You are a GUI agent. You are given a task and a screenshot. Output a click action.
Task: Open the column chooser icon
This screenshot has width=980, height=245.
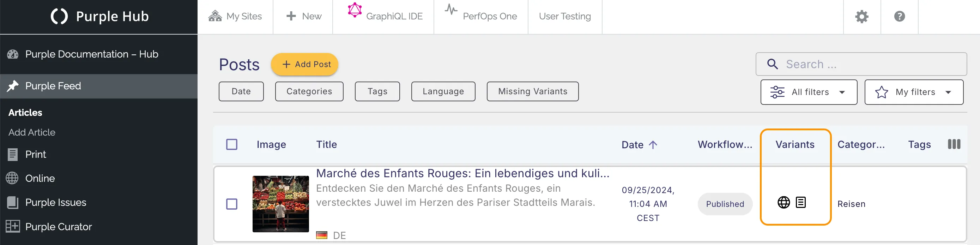pyautogui.click(x=954, y=144)
